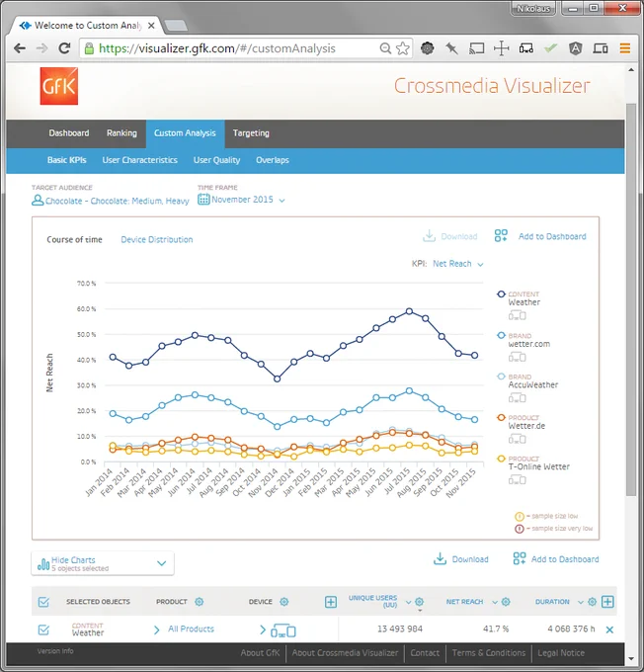Click the device icon under AccuWeather legend

point(518,398)
